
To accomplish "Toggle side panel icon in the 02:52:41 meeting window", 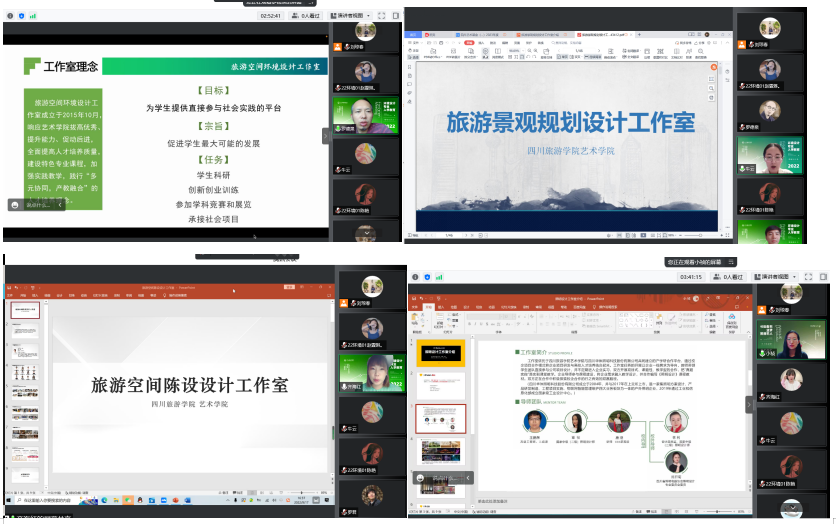I will click(396, 16).
